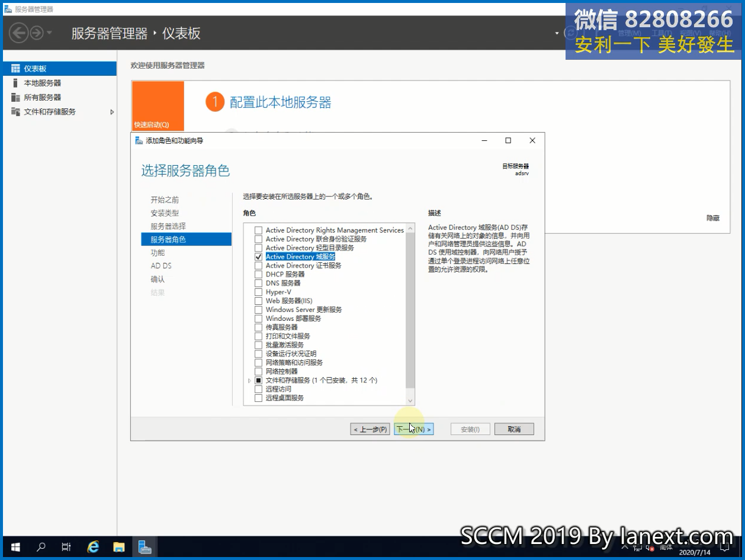745x560 pixels.
Task: Check the 设备运行状况证明 role
Action: click(258, 354)
